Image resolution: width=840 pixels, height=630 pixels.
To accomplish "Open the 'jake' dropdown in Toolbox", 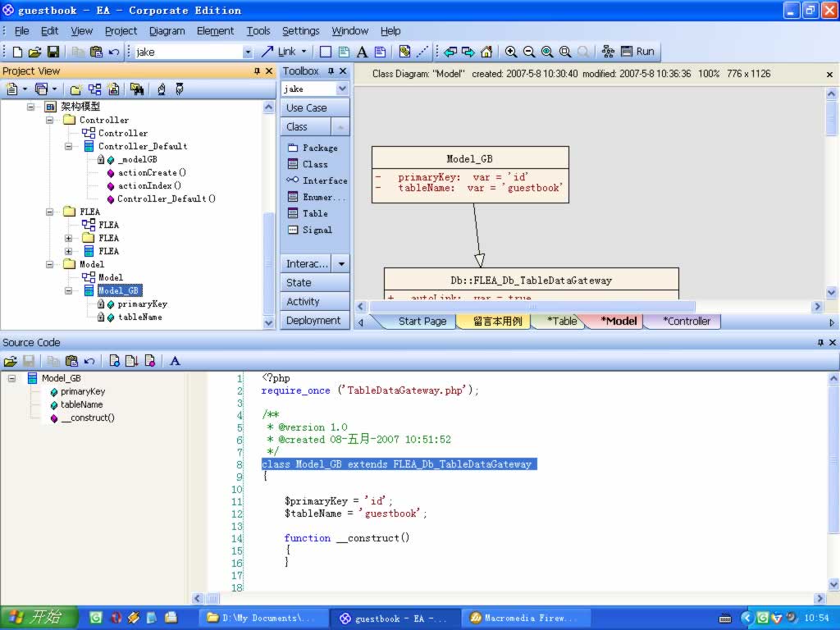I will coord(342,89).
